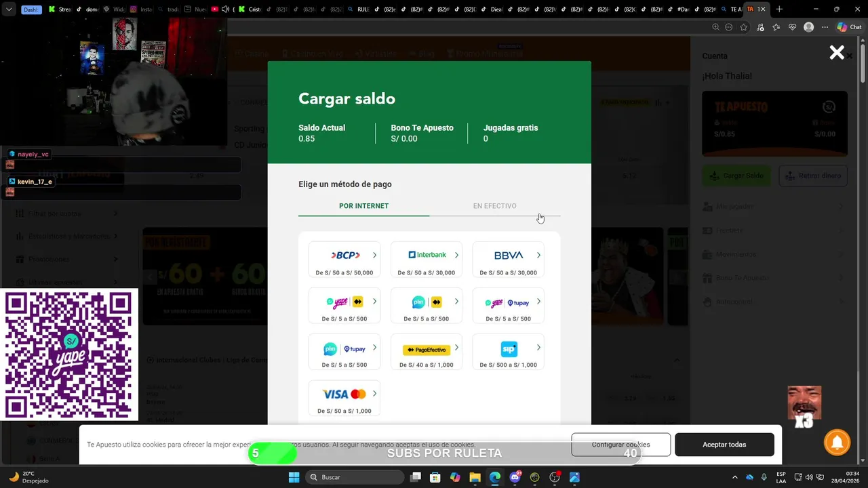The width and height of the screenshot is (868, 488).
Task: Click the Saldo Actual 0.85 value
Action: pyautogui.click(x=307, y=139)
